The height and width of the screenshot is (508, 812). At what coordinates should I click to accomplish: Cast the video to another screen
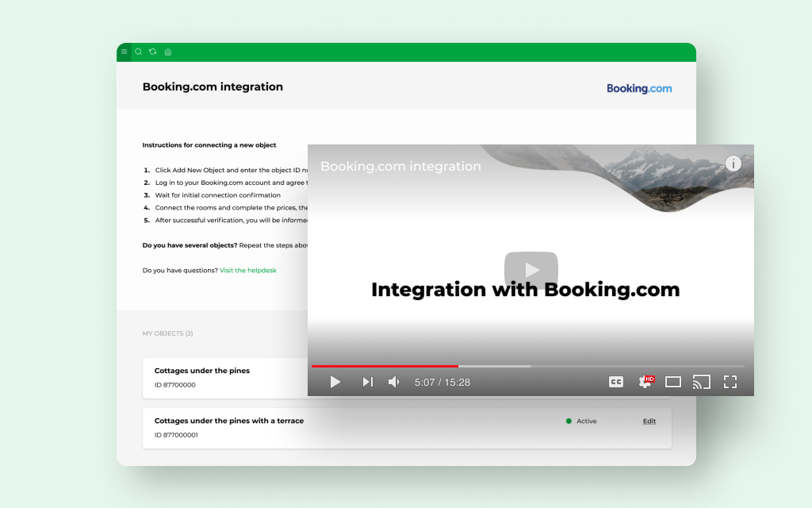701,382
